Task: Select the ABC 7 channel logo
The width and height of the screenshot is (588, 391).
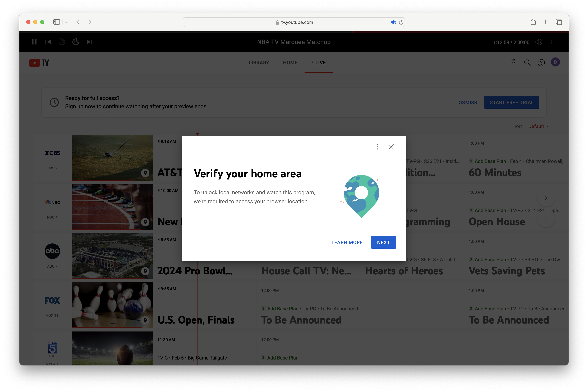Action: [52, 251]
